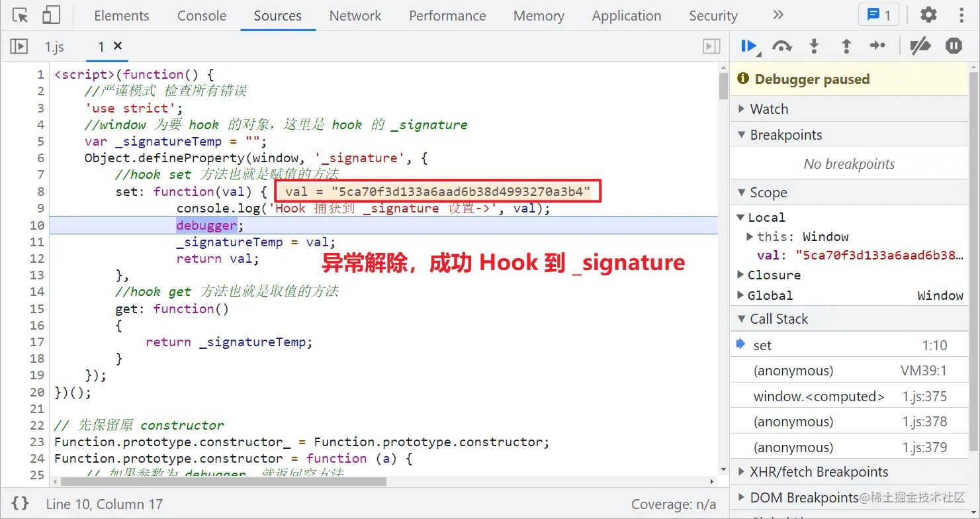
Task: Click the Debugger paused banner
Action: coord(849,79)
